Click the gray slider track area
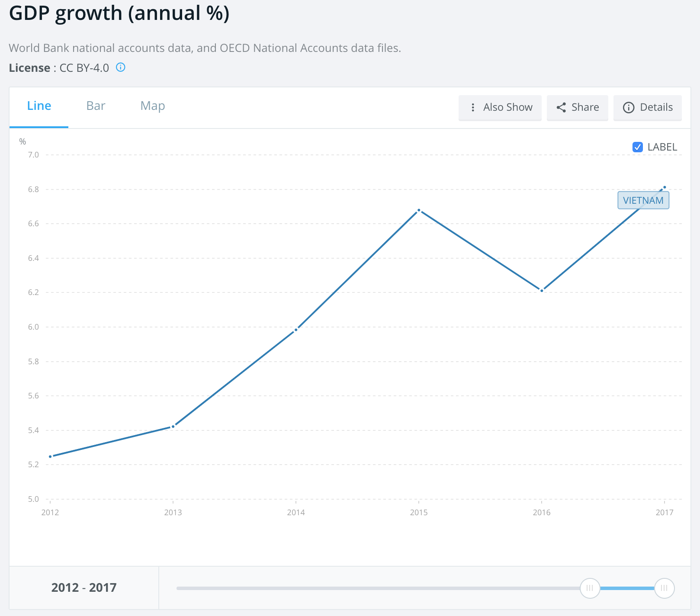The height and width of the screenshot is (616, 700). (376, 588)
